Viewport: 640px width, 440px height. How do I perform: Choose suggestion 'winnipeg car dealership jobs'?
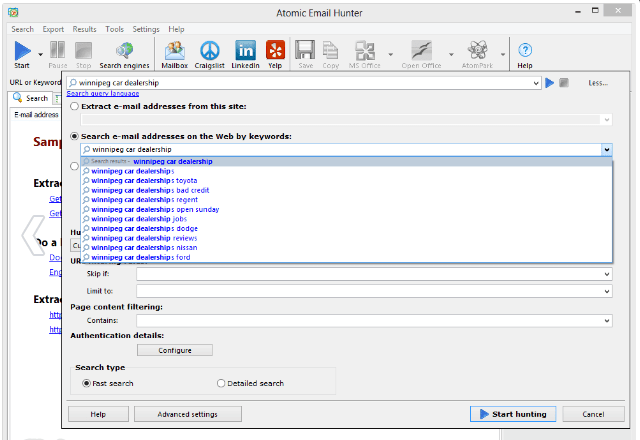(x=347, y=219)
